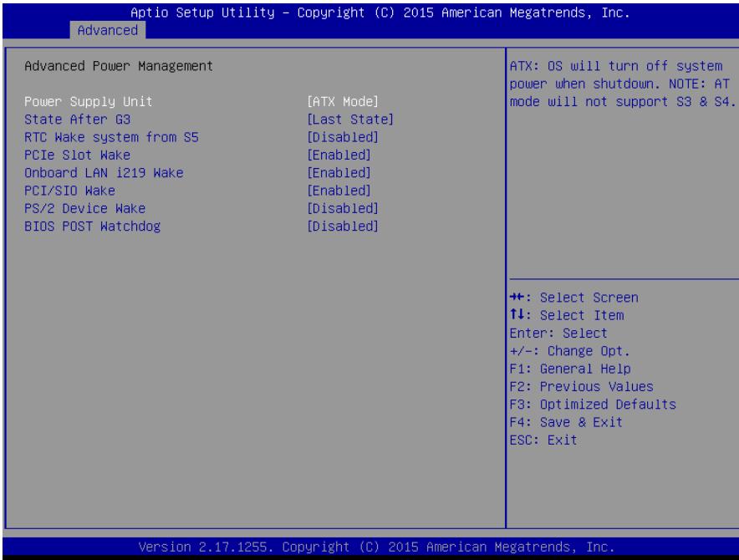Toggle the PCIe Slot Wake Enabled value

click(339, 155)
